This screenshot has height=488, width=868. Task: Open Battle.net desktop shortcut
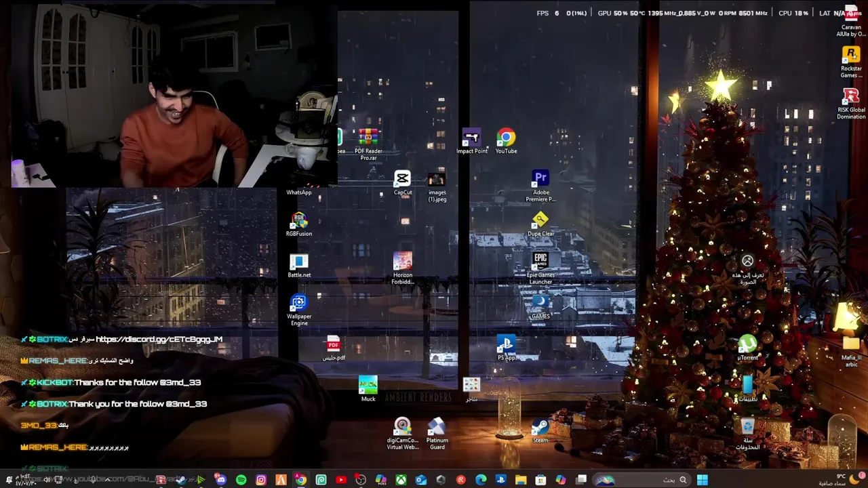click(x=299, y=266)
